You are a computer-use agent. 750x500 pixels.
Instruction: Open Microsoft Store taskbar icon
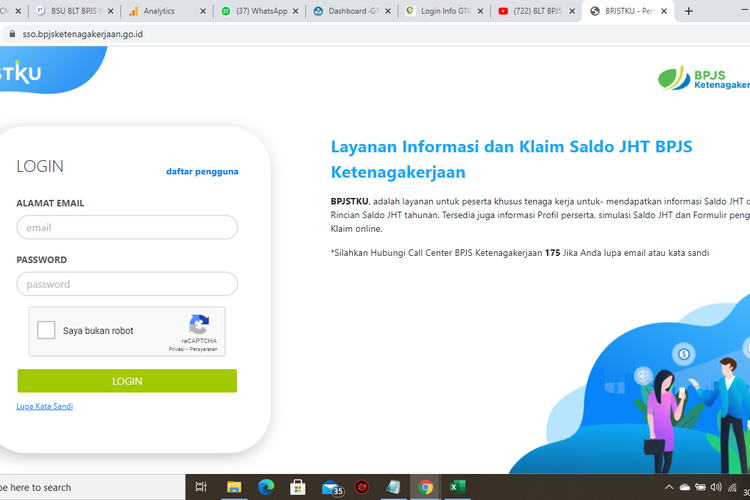[x=298, y=487]
